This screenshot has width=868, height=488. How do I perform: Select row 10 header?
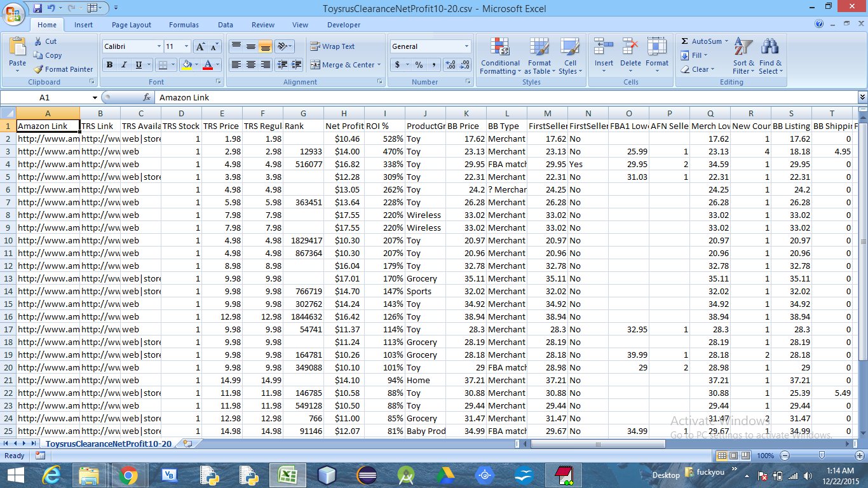click(x=8, y=240)
